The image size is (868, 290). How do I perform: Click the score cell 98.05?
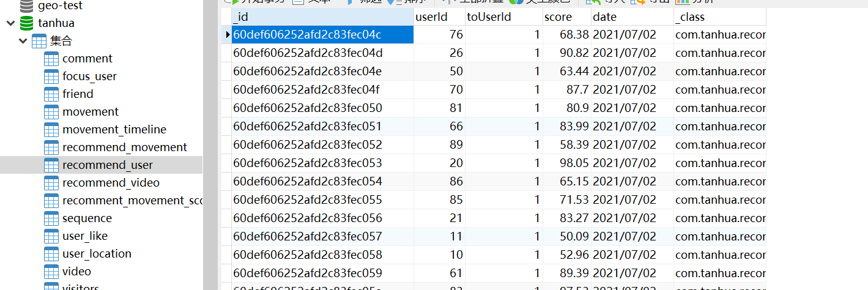[x=567, y=163]
